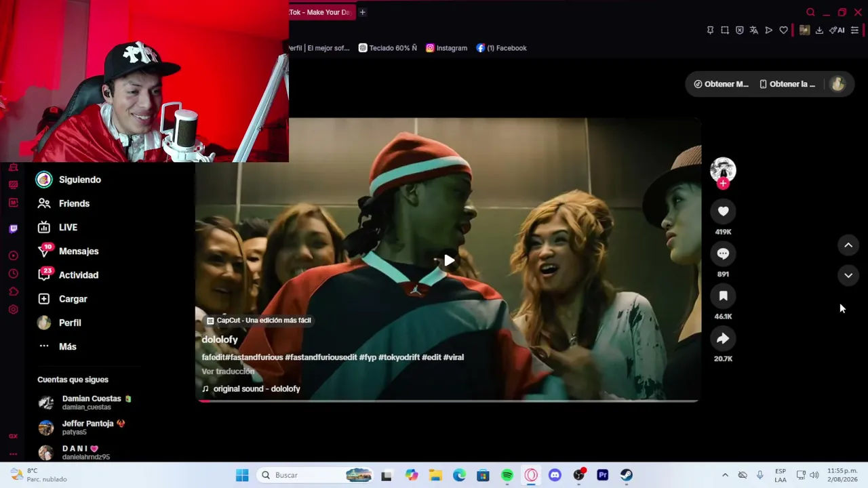Screen dimensions: 868x488
Task: Bookmark the video to favorites
Action: pos(723,296)
